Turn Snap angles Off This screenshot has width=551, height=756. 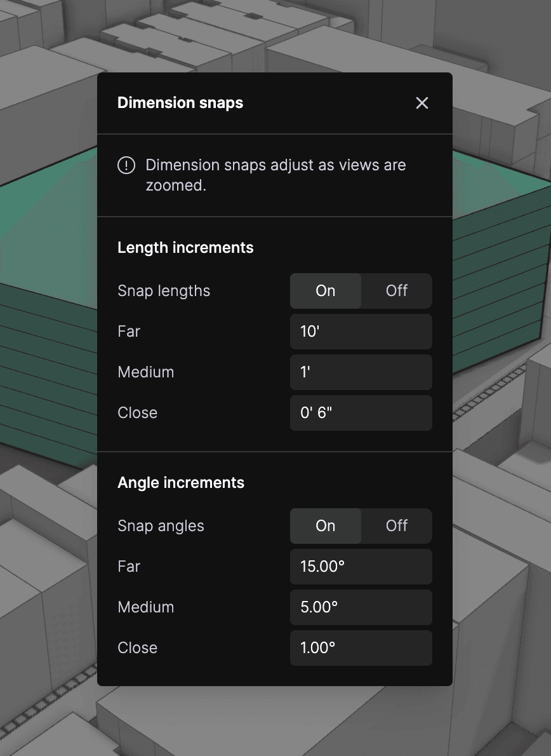click(396, 525)
